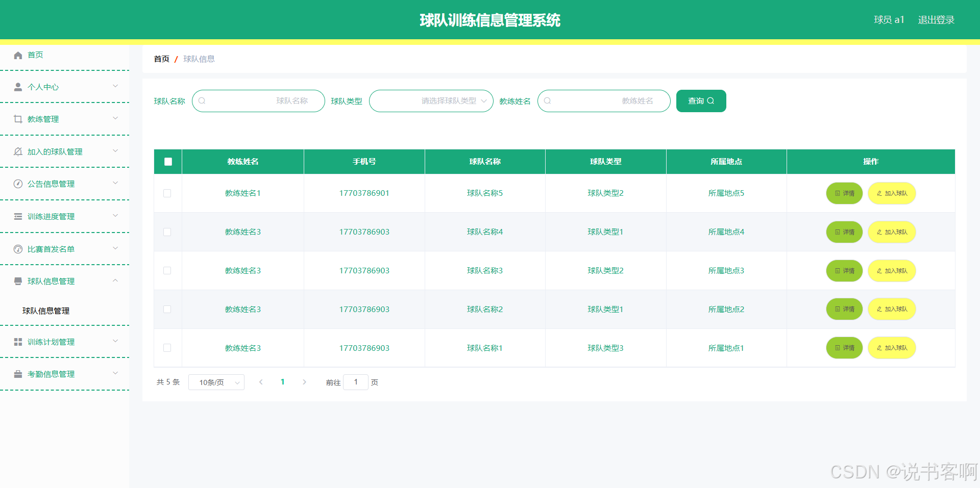Click the 教练姓名1 cell
The height and width of the screenshot is (488, 980).
click(243, 193)
